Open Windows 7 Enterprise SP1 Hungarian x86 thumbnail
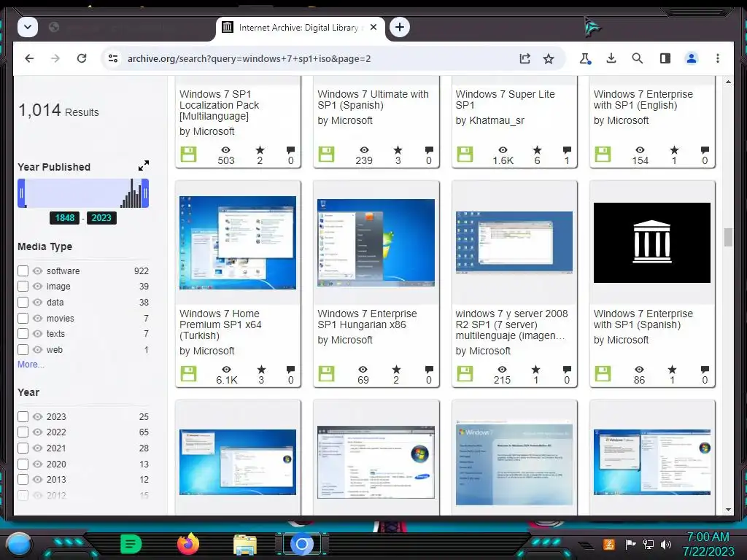Image resolution: width=747 pixels, height=560 pixels. [x=376, y=242]
